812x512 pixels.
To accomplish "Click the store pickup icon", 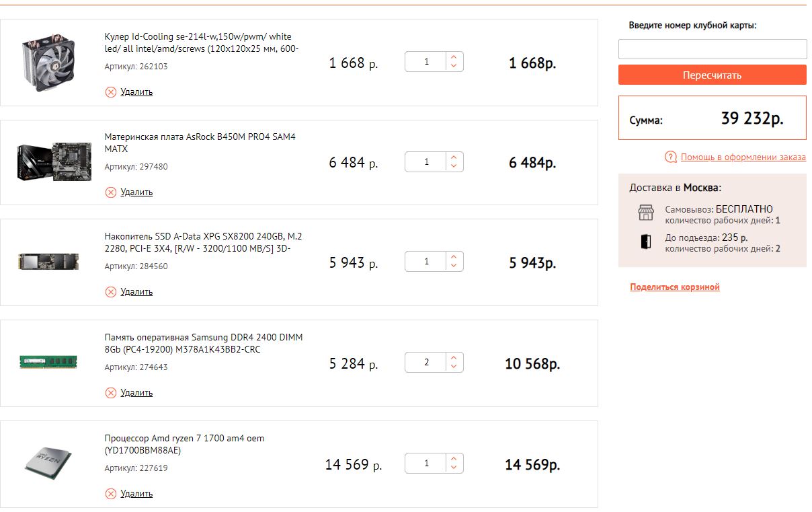I will (x=645, y=213).
